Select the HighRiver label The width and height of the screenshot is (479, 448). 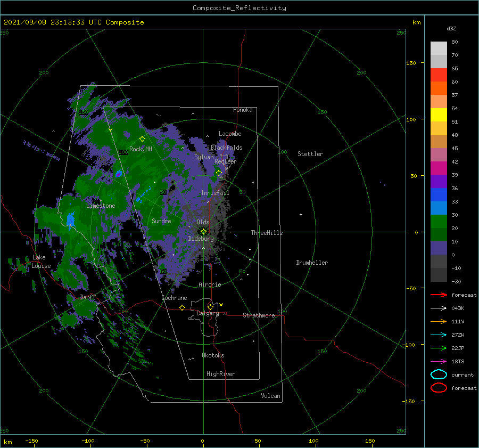coord(221,374)
